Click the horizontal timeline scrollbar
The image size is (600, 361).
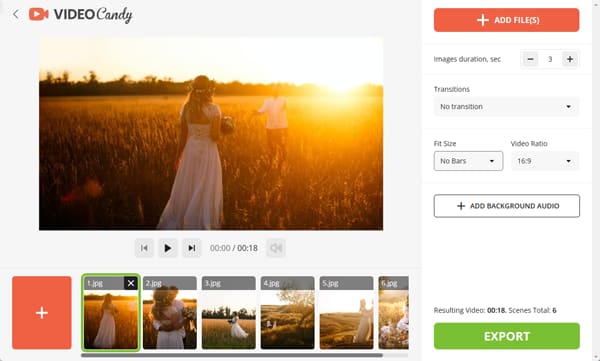click(x=232, y=355)
